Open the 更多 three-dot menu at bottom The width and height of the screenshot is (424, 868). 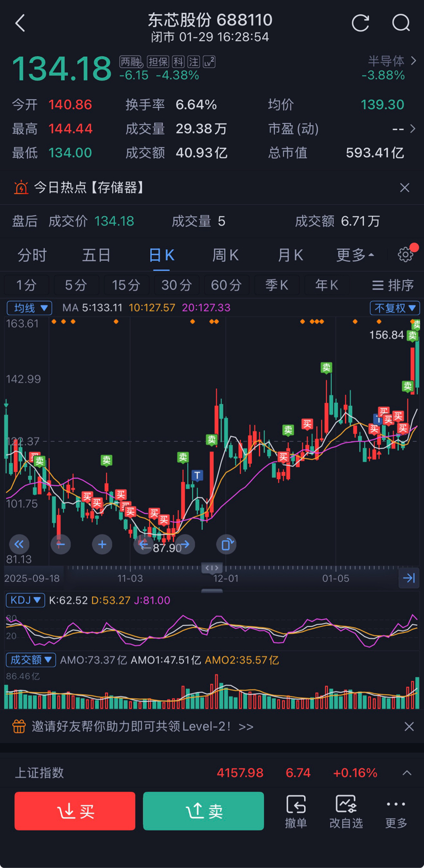(396, 811)
